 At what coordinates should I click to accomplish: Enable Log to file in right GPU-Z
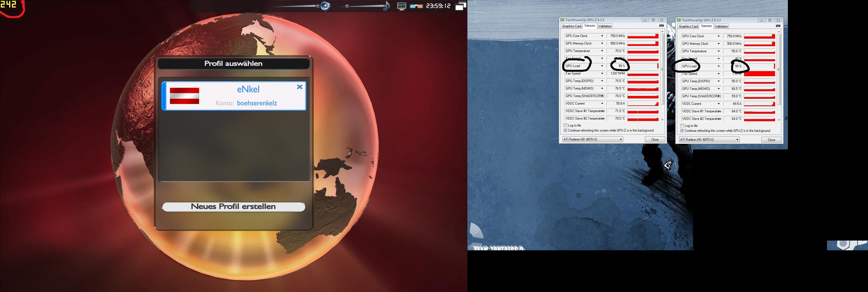coord(682,126)
